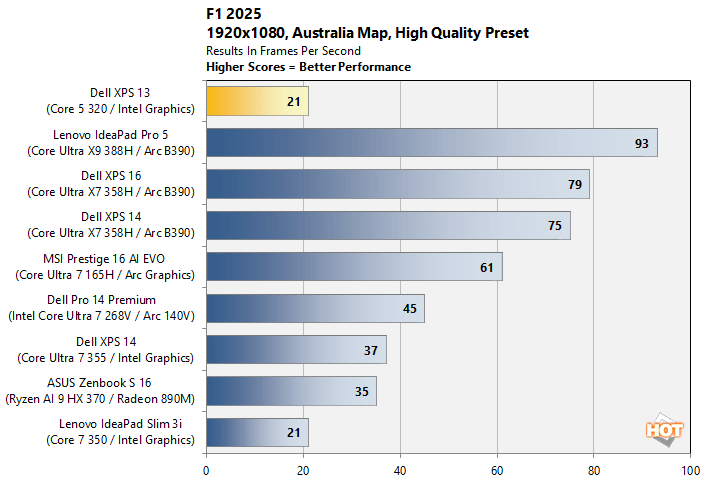Click 'Higher Scores = Better Performance' note
The image size is (708, 480).
click(308, 67)
